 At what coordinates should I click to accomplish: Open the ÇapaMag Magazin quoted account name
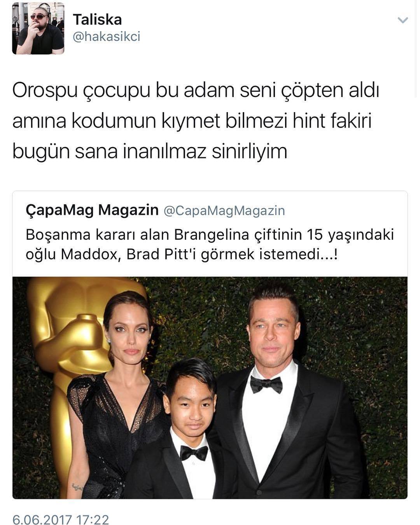(92, 210)
